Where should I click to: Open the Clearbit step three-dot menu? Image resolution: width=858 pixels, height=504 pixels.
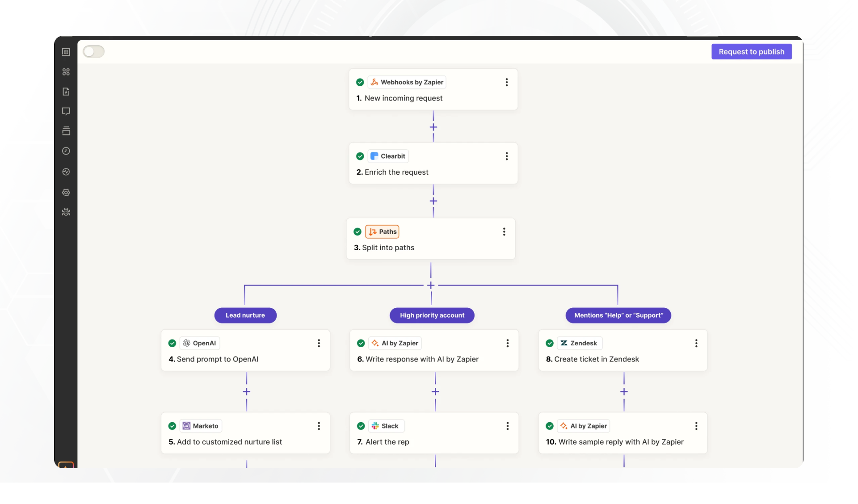pos(506,156)
